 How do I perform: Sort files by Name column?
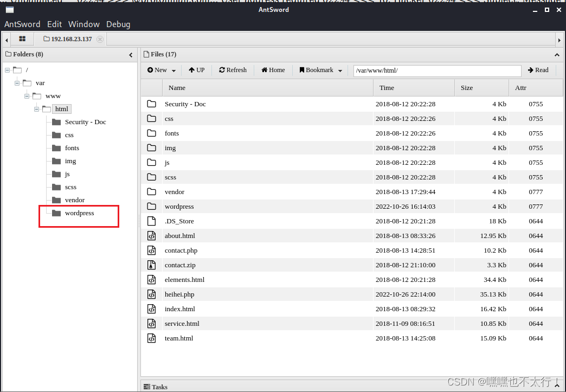point(268,88)
